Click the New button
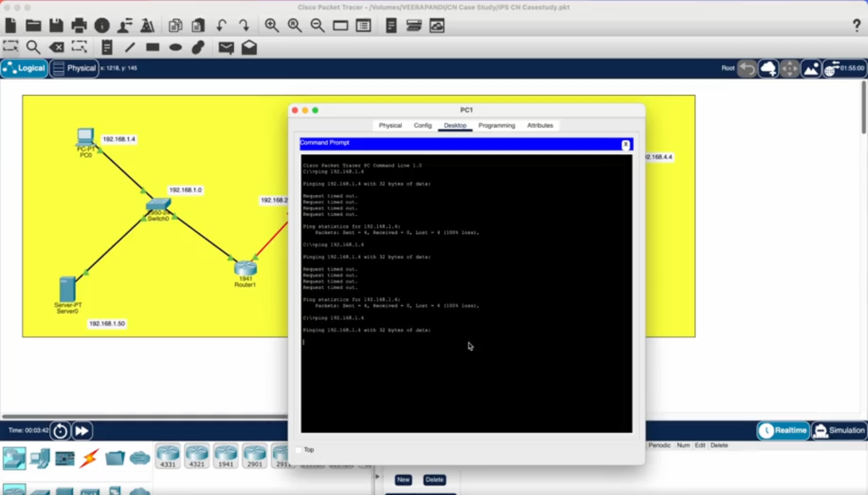Screen dimensions: 868x495 tap(404, 479)
